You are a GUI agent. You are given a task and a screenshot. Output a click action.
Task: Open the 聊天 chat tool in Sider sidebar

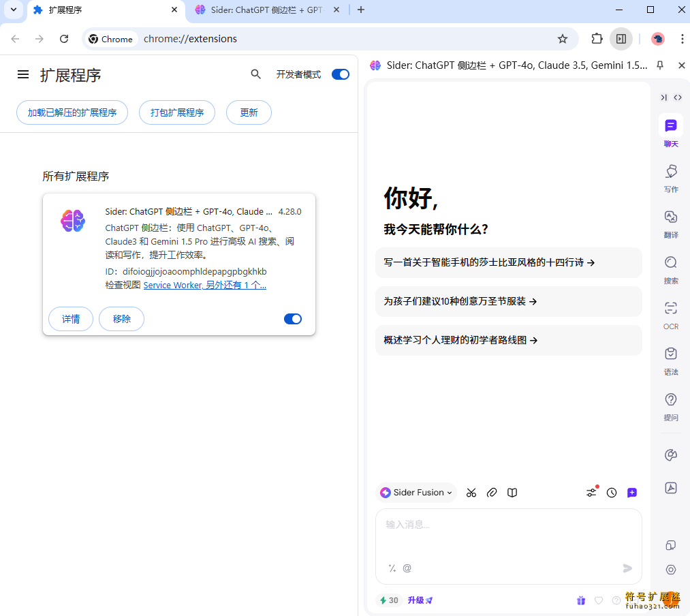point(671,132)
